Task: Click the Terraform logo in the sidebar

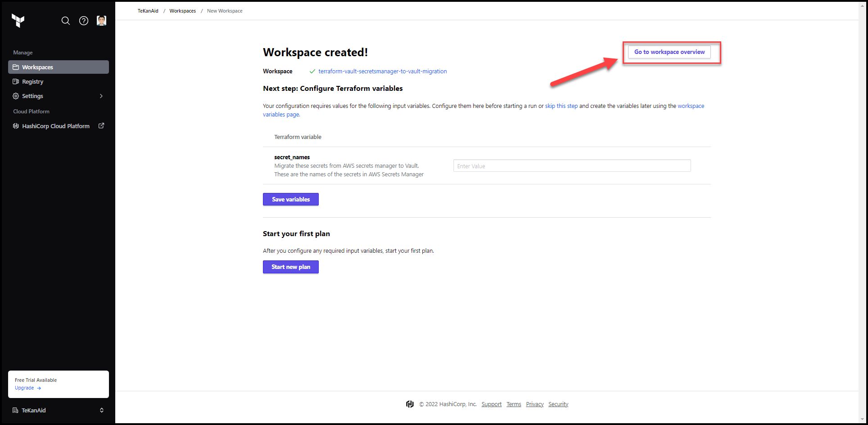Action: tap(18, 21)
